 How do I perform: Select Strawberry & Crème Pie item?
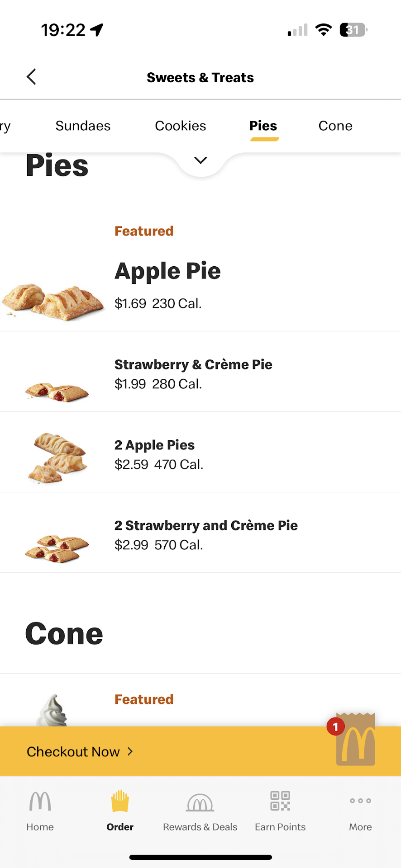(193, 364)
